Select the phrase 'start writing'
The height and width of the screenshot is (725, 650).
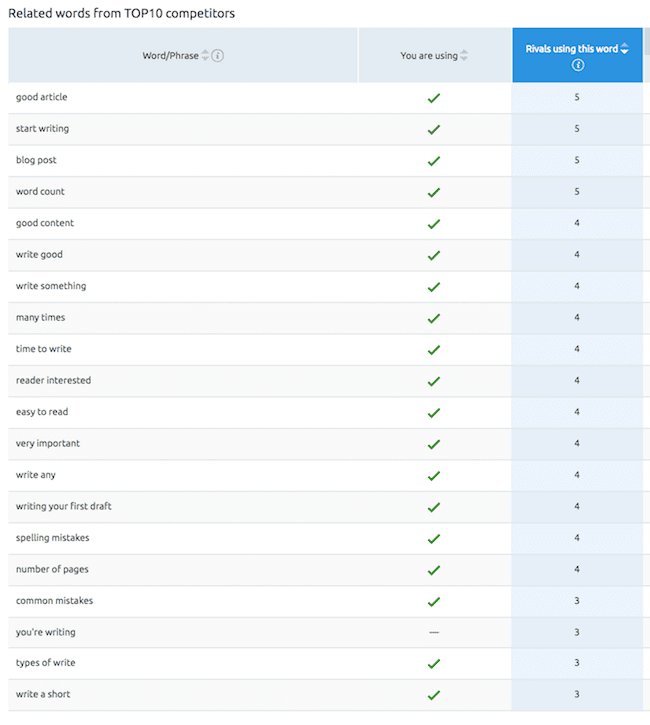42,129
